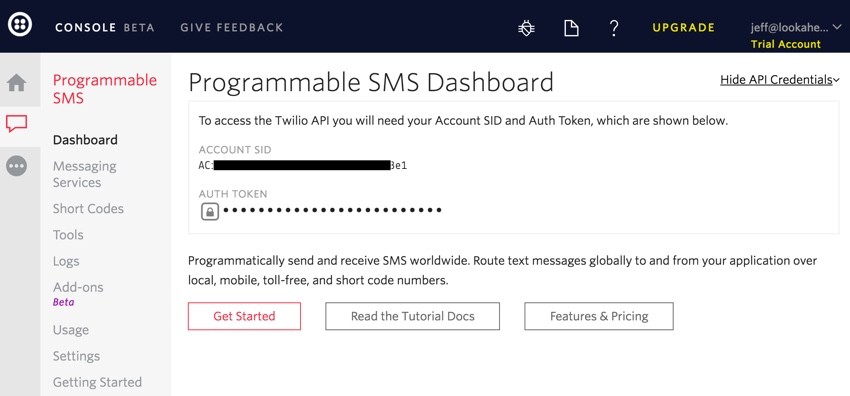Open the all products ellipsis icon
Screen dimensions: 850x396
coord(16,166)
